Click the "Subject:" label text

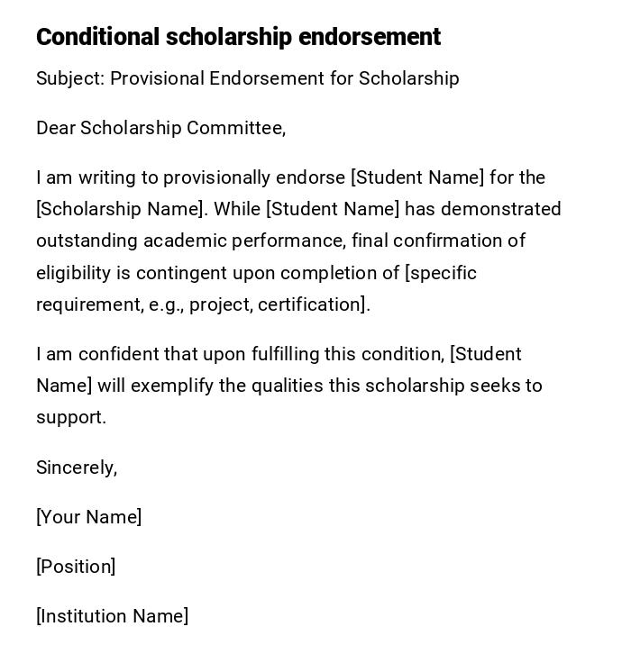[x=70, y=78]
